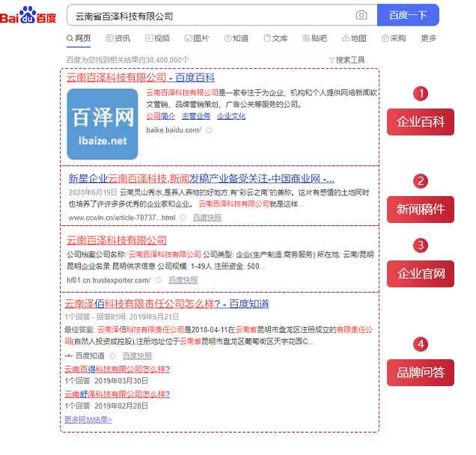This screenshot has width=476, height=455.
Task: Open the 知道 tab
Action: 237,39
